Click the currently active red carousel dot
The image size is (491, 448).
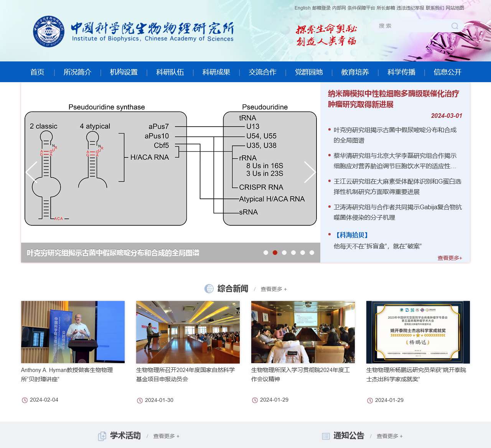coord(275,253)
